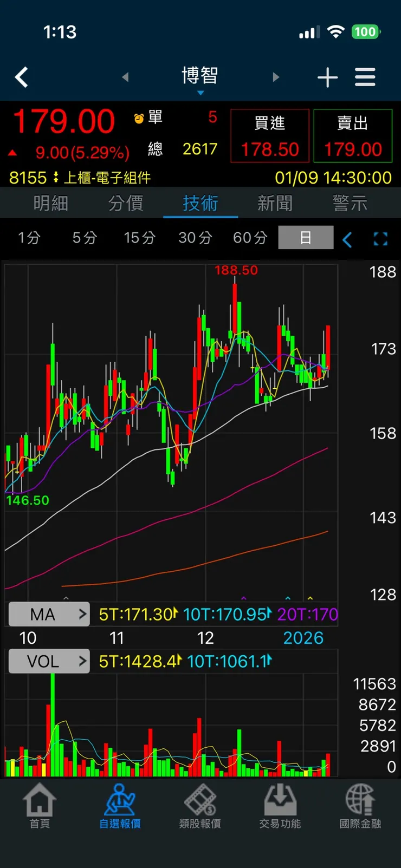Select 1分 chart interval
The height and width of the screenshot is (868, 401).
click(x=29, y=238)
